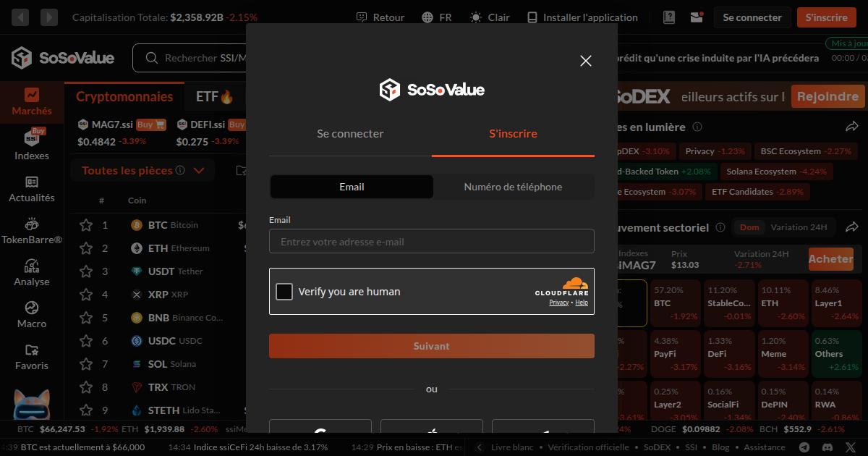
Task: Open Macro in the sidebar
Action: pyautogui.click(x=32, y=315)
